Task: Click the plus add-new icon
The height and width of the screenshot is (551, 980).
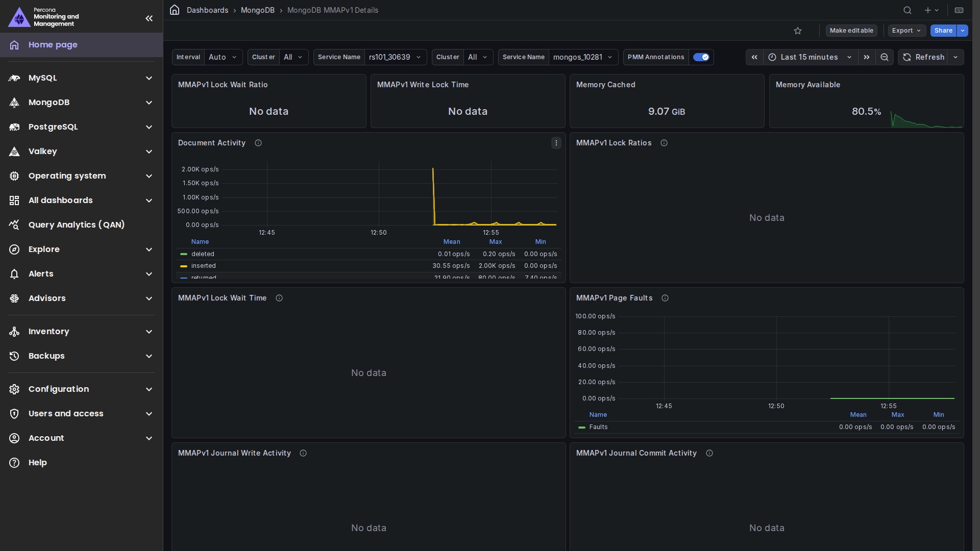Action: pos(932,10)
